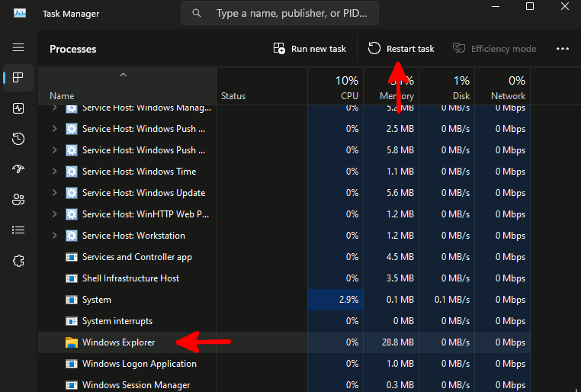Viewport: 581px width, 392px height.
Task: Open the Services sidebar icon
Action: click(18, 261)
